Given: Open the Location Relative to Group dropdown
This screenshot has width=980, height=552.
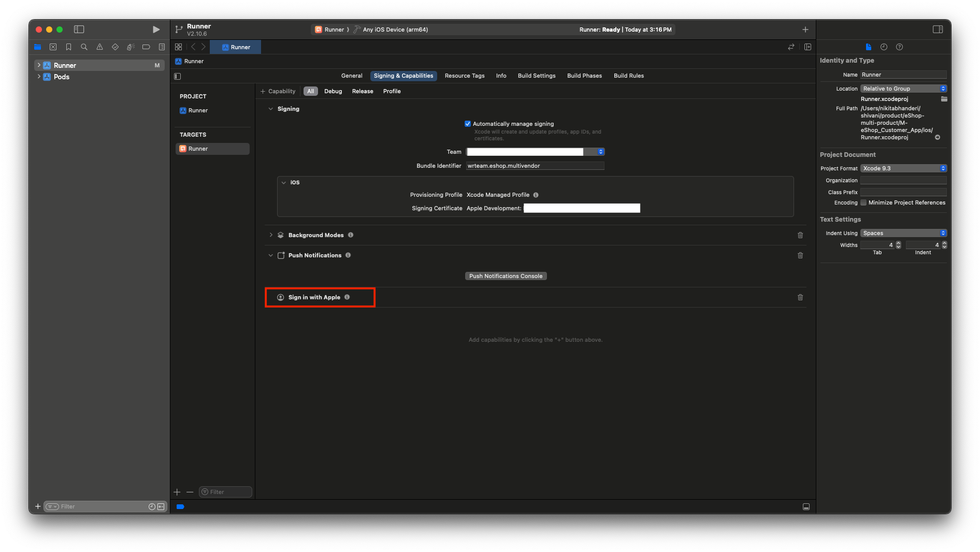Looking at the screenshot, I should 903,89.
